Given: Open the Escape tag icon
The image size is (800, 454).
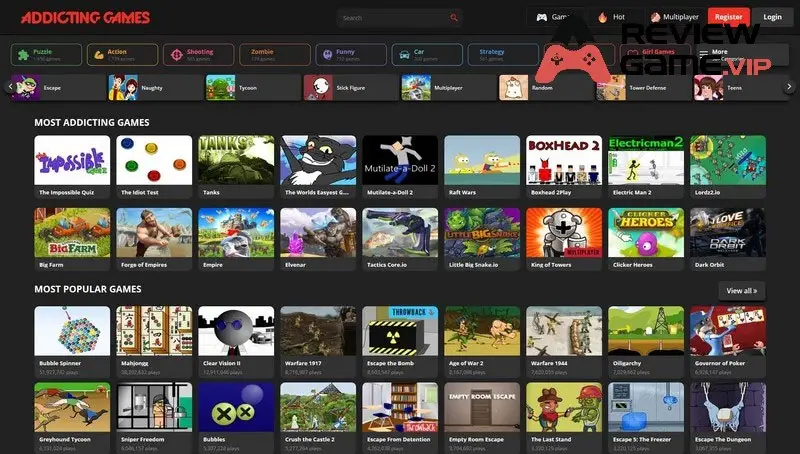Looking at the screenshot, I should point(26,87).
